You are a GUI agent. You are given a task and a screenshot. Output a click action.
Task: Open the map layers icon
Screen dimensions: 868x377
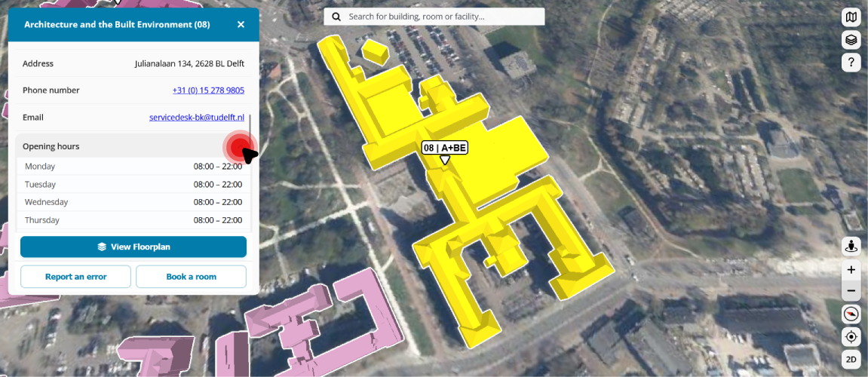point(851,41)
